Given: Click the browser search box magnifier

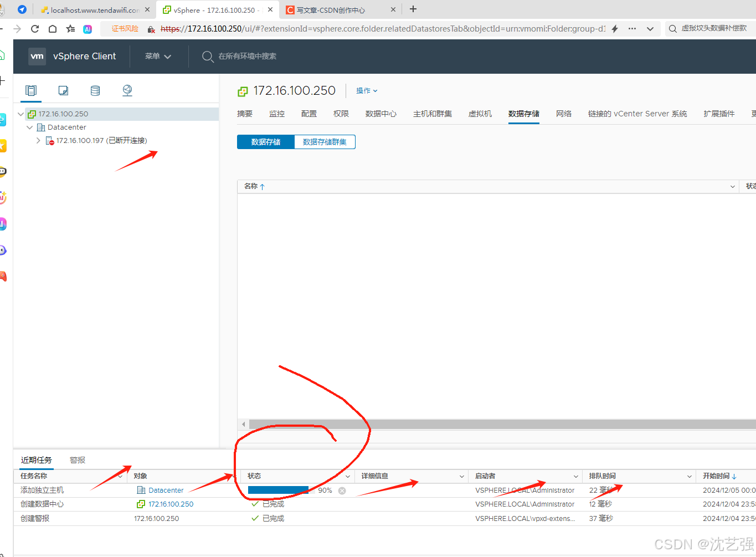Looking at the screenshot, I should (x=673, y=29).
